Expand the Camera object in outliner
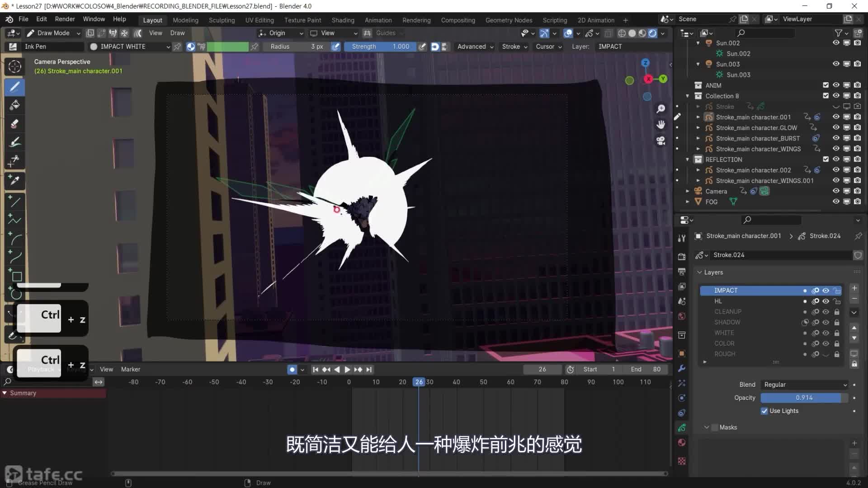The width and height of the screenshot is (868, 488). (x=688, y=191)
